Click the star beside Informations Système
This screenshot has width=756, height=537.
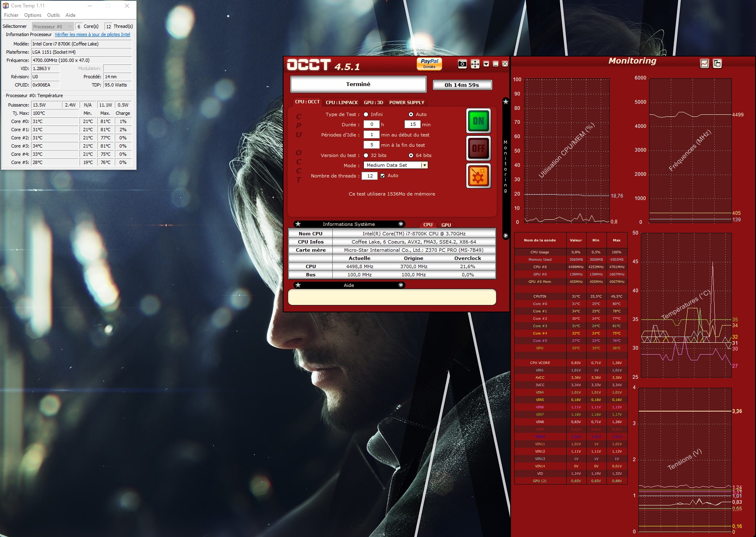pos(298,224)
